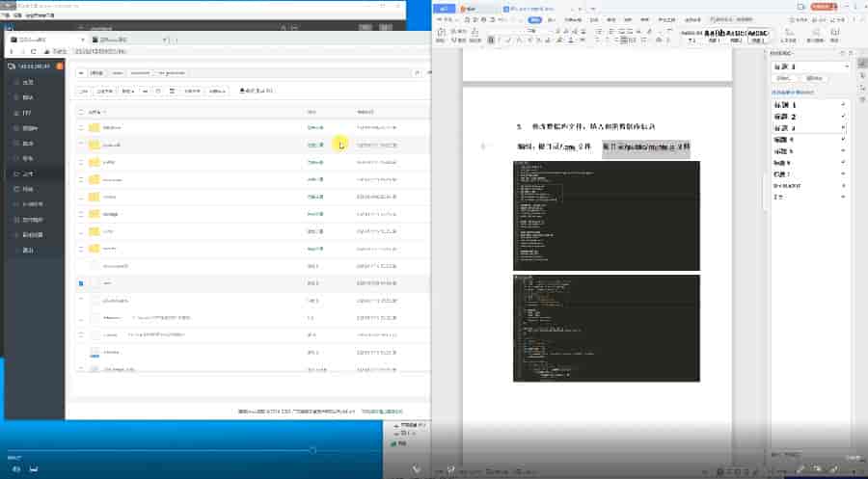
Task: Toggle the select-all checkbox in file list header
Action: (x=81, y=112)
